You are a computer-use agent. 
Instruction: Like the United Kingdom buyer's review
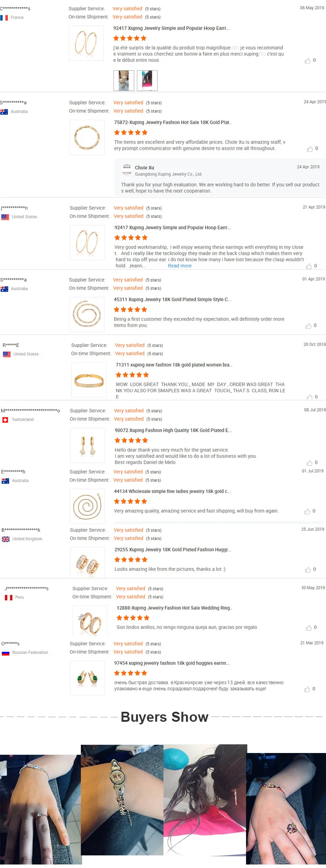[x=308, y=569]
